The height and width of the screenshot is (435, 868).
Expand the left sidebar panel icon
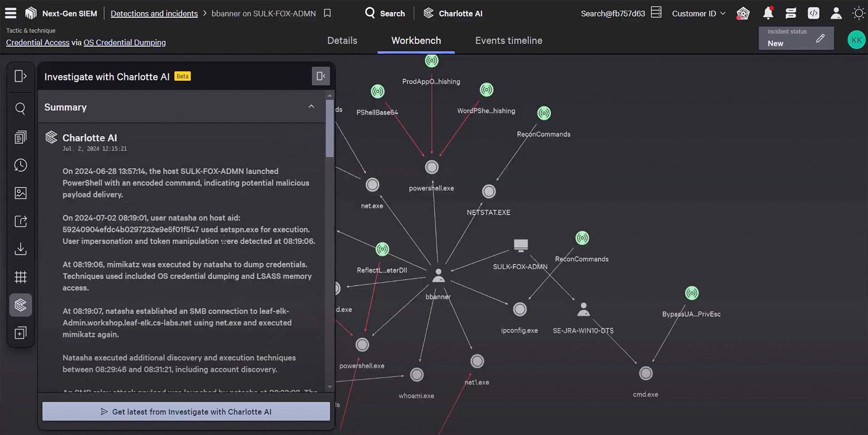(20, 76)
